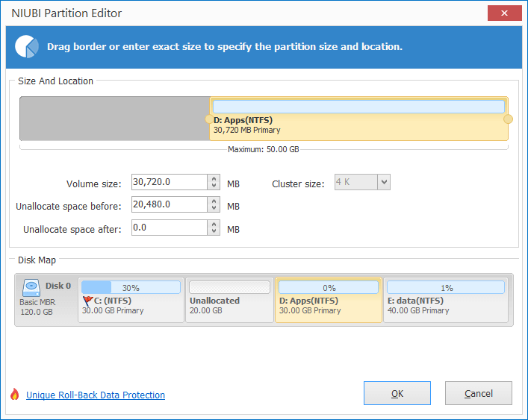Increase Volume size with up arrow

(x=214, y=178)
